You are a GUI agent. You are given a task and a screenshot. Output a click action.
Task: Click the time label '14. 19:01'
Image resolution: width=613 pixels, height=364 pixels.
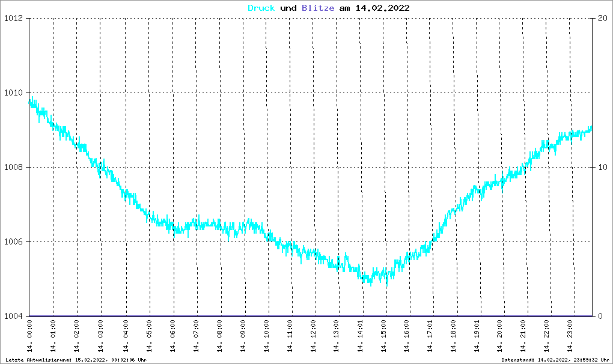click(x=477, y=336)
